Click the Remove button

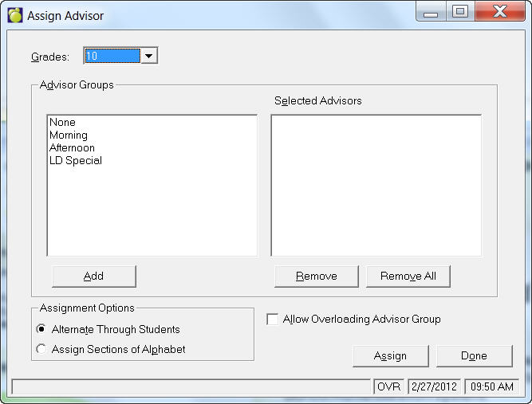pyautogui.click(x=316, y=277)
